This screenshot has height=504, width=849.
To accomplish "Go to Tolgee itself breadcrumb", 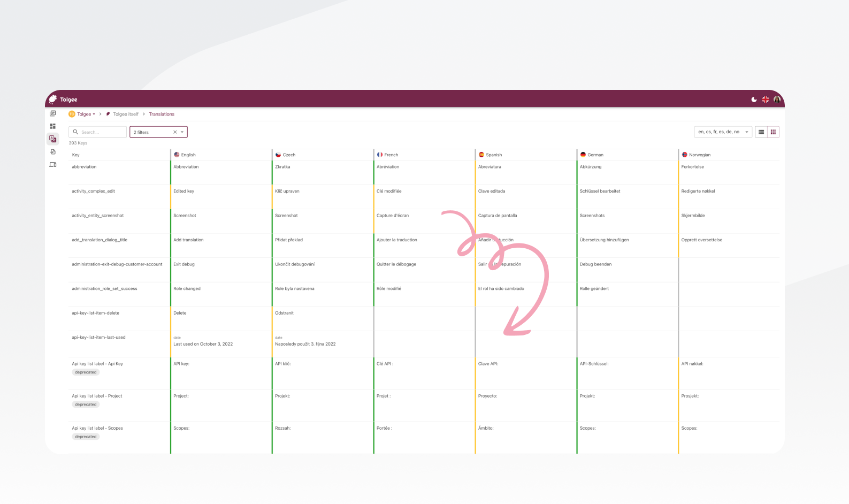I will (125, 114).
